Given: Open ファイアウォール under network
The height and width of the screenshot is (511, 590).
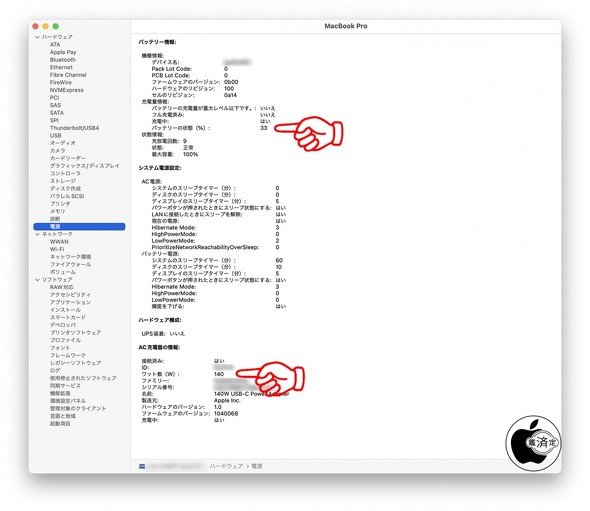Looking at the screenshot, I should (70, 265).
